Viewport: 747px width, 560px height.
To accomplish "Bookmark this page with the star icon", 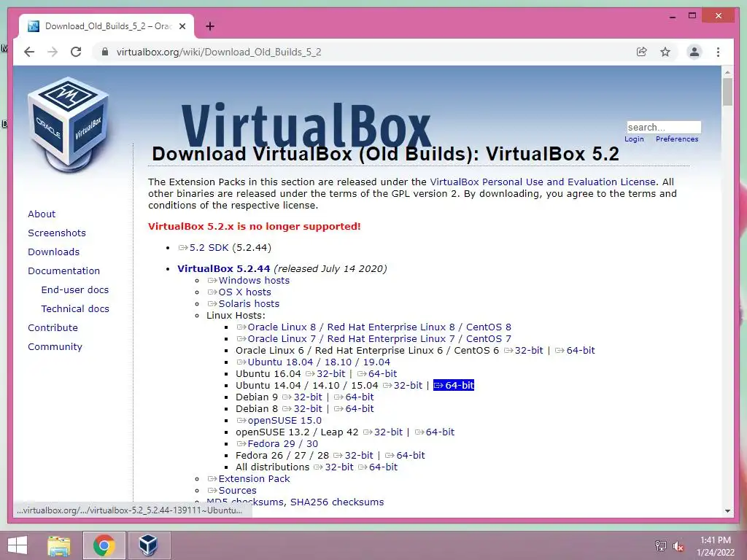I will click(665, 52).
